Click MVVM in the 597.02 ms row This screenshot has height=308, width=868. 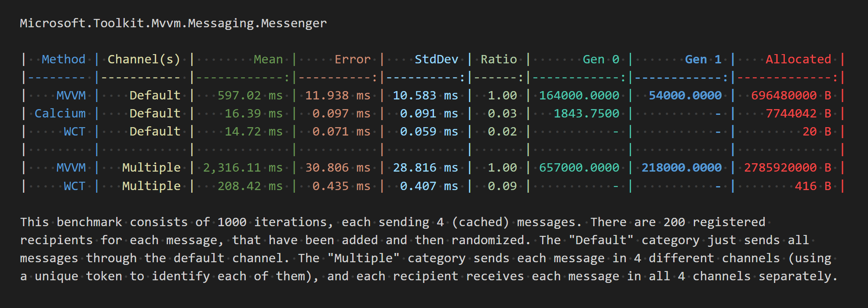(71, 95)
